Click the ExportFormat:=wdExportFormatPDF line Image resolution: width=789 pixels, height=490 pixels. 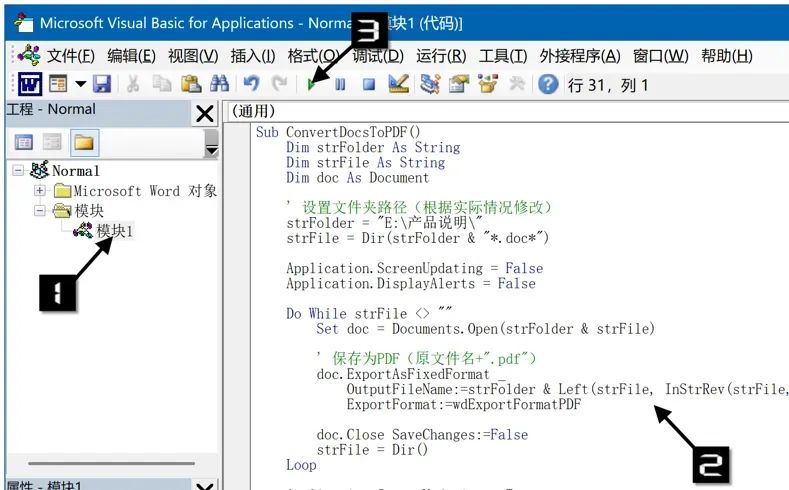pyautogui.click(x=463, y=404)
